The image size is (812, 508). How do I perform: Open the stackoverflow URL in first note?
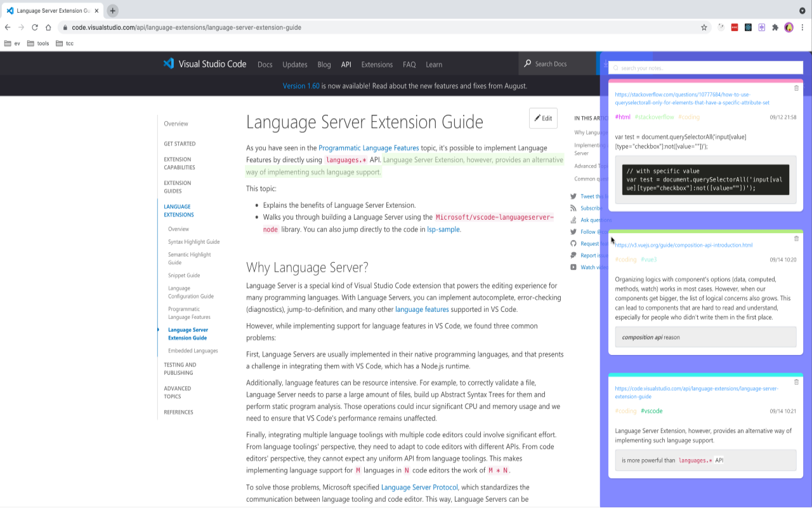click(x=693, y=98)
